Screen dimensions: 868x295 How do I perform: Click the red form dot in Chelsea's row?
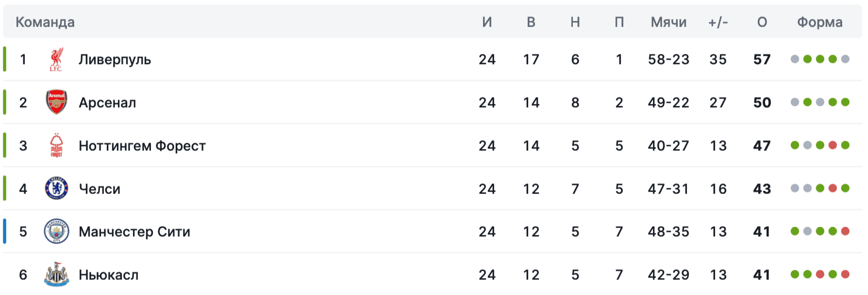pos(833,188)
